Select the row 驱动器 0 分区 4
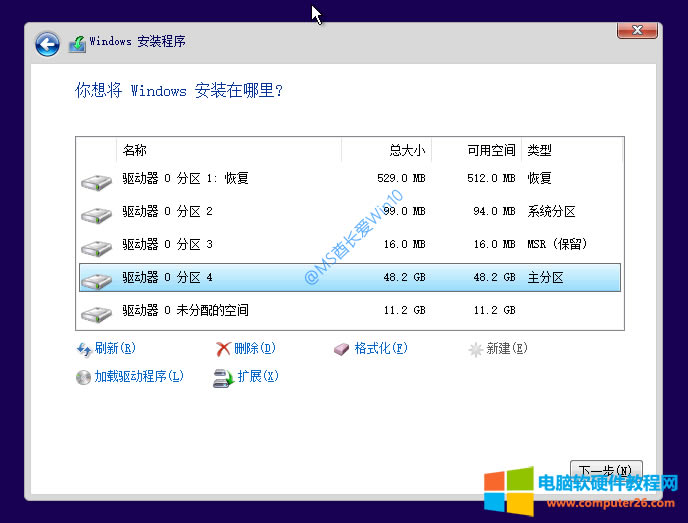This screenshot has height=523, width=688. (350, 277)
